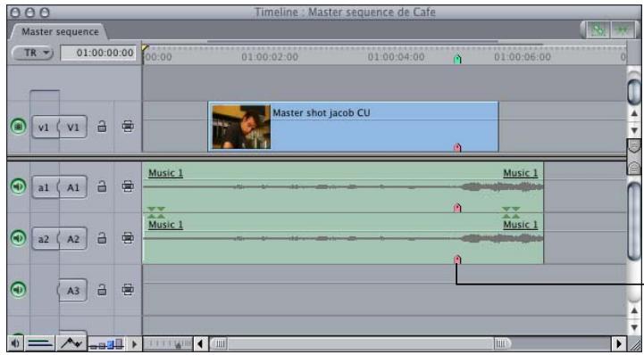Click the right stereo pair indicator triangles

pos(511,212)
